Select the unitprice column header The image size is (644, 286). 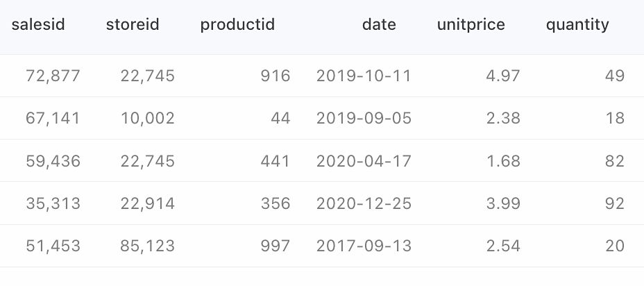[471, 25]
